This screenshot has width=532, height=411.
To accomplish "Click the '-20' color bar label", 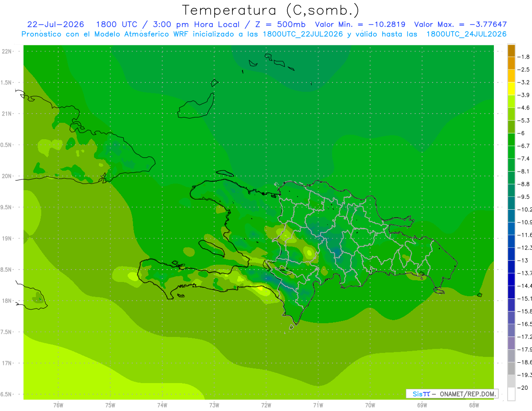I will pos(522,388).
